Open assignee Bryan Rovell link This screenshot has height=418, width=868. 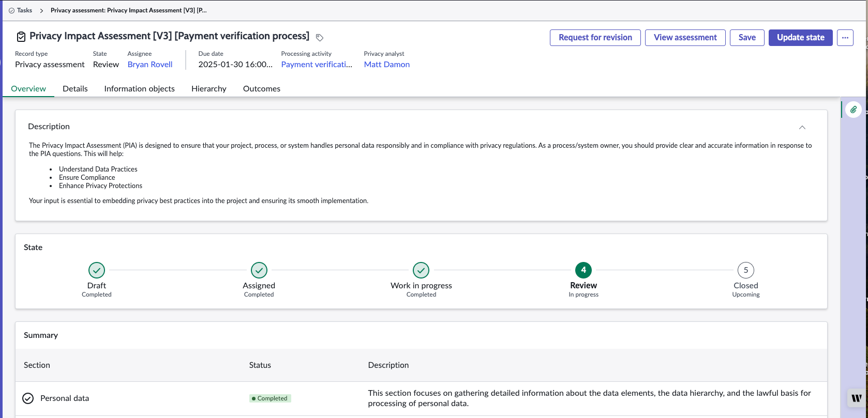pos(150,64)
